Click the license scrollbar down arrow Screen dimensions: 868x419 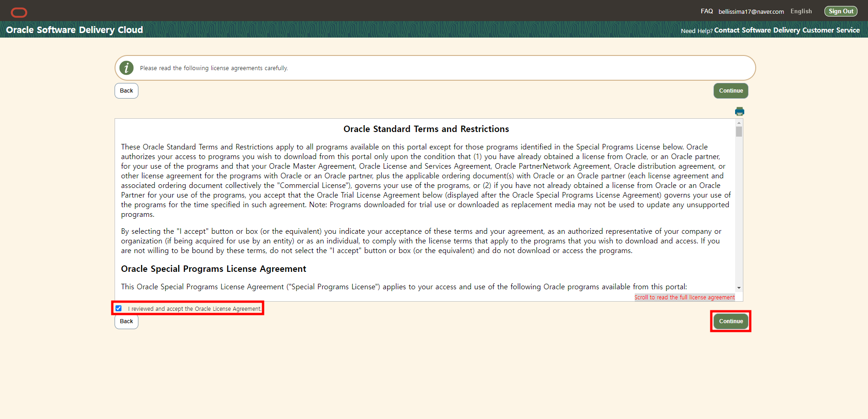point(739,288)
